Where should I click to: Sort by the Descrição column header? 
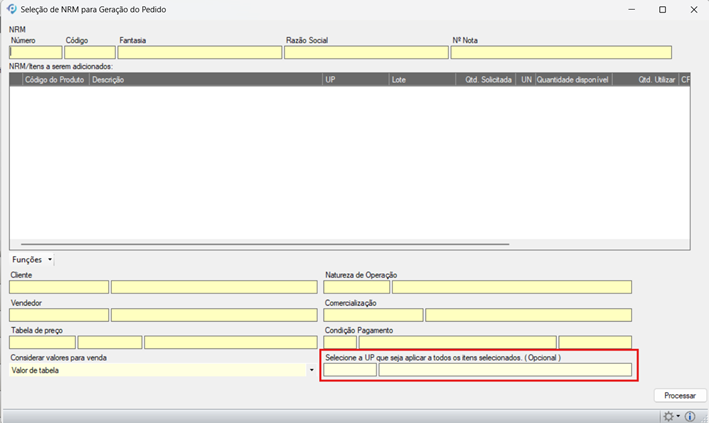pos(205,79)
